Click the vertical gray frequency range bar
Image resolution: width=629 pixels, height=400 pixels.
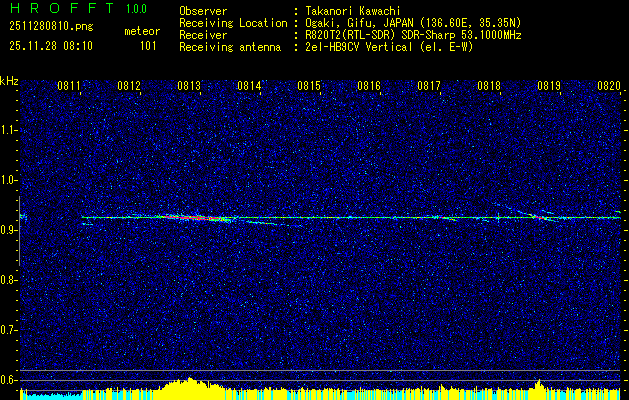[x=19, y=231]
